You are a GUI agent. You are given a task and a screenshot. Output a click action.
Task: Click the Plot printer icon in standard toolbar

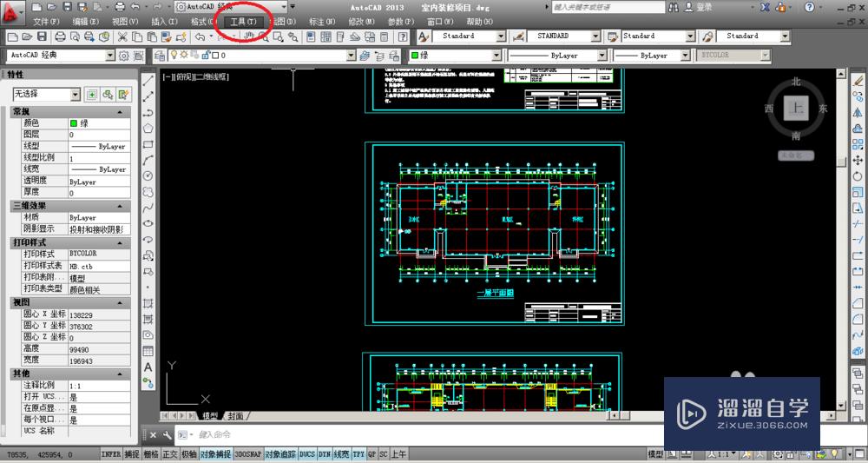(61, 37)
